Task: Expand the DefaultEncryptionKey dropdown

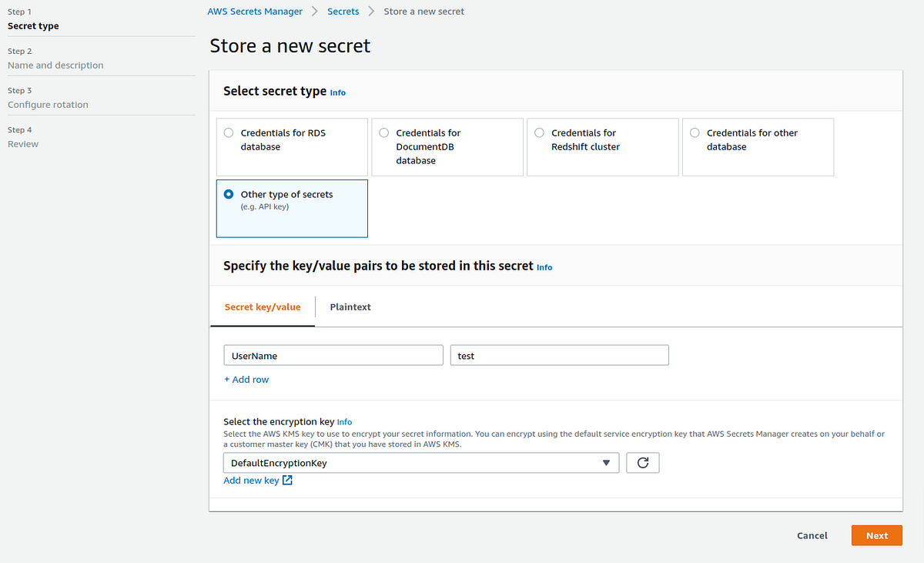Action: (608, 462)
